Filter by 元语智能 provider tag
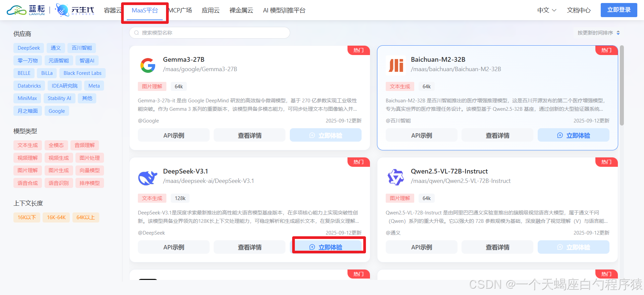The height and width of the screenshot is (295, 644). (59, 61)
